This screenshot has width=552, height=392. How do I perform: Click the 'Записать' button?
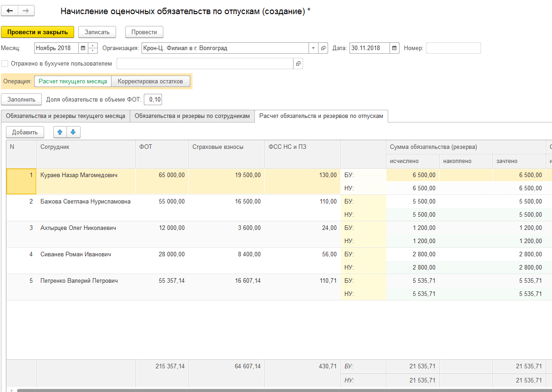(x=97, y=32)
